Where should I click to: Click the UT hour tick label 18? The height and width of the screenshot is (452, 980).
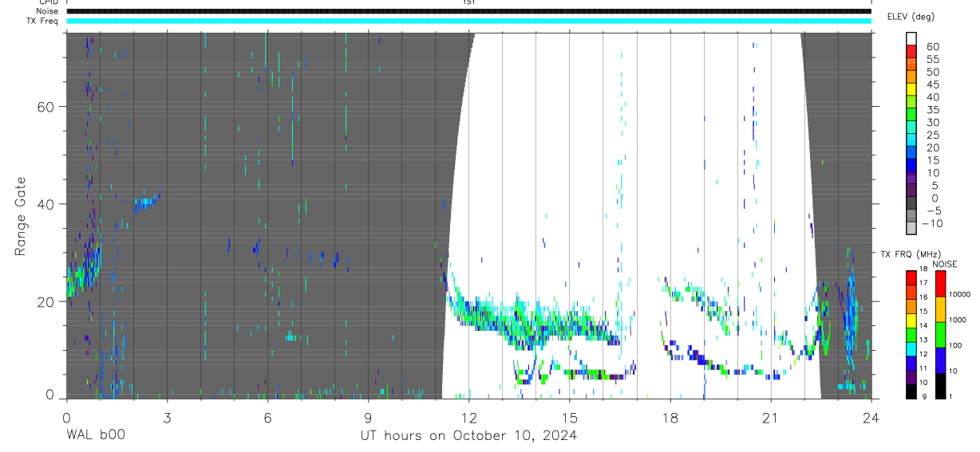click(670, 419)
